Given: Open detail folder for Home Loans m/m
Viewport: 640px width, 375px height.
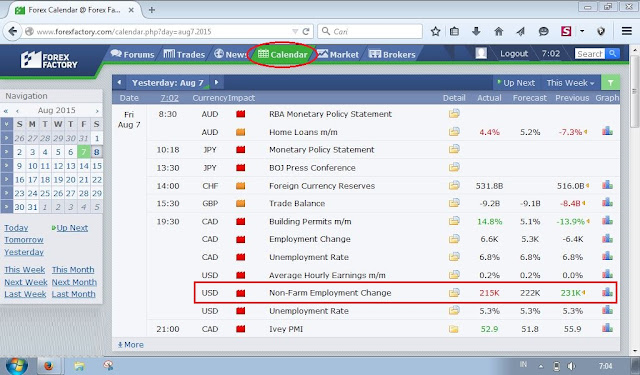Looking at the screenshot, I should 454,131.
